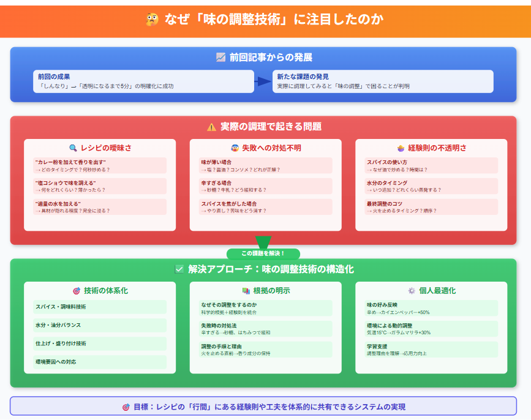Click the warning triangle icon beside 実際の調理で起きる問題

click(x=211, y=127)
